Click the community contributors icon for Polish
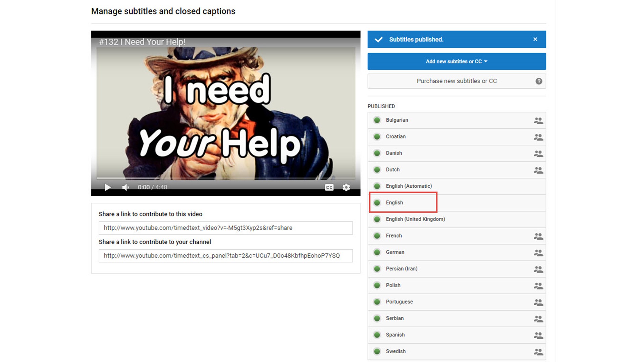This screenshot has width=644, height=362. (x=538, y=286)
